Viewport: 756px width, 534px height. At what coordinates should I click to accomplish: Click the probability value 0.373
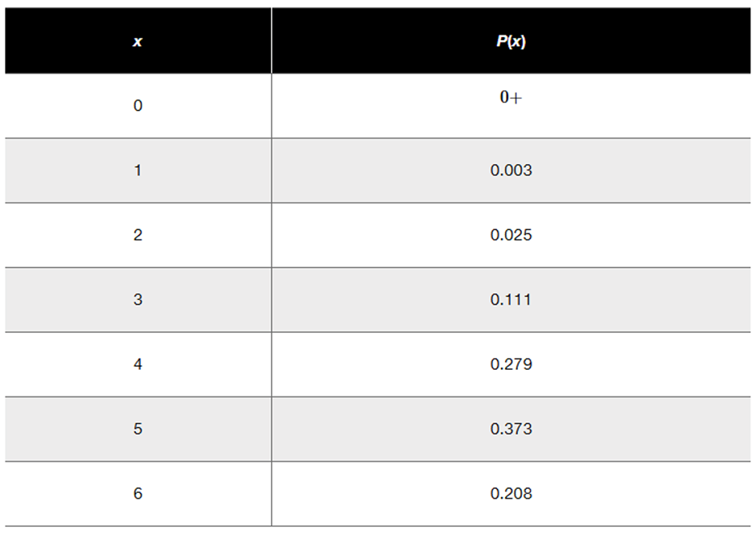click(511, 429)
